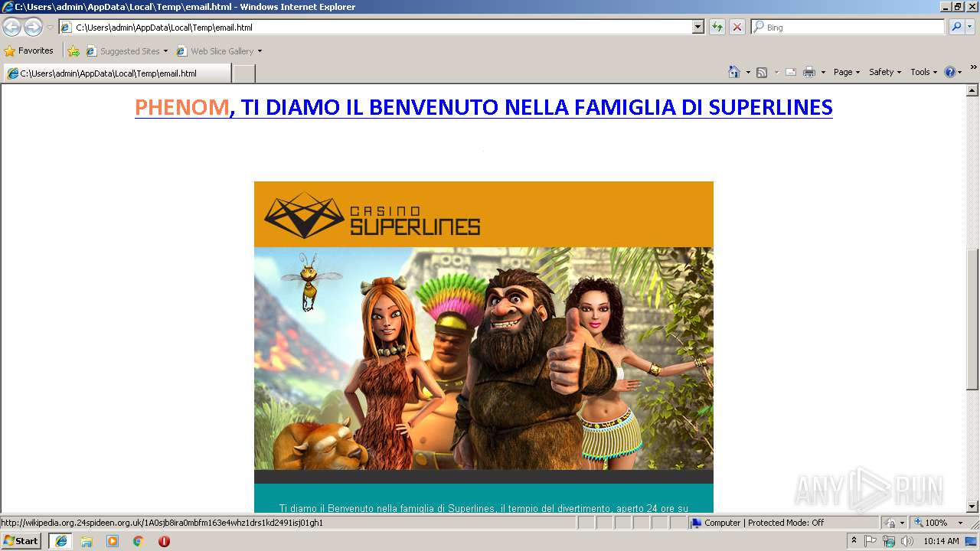Click the network tray icon
Screen dimensions: 980x551
coord(888,541)
